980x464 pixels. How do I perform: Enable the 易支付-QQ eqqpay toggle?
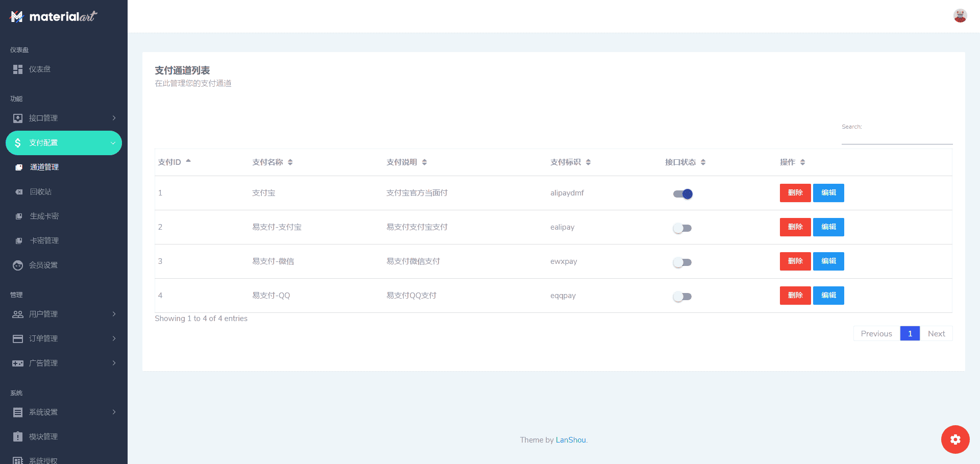click(x=682, y=297)
